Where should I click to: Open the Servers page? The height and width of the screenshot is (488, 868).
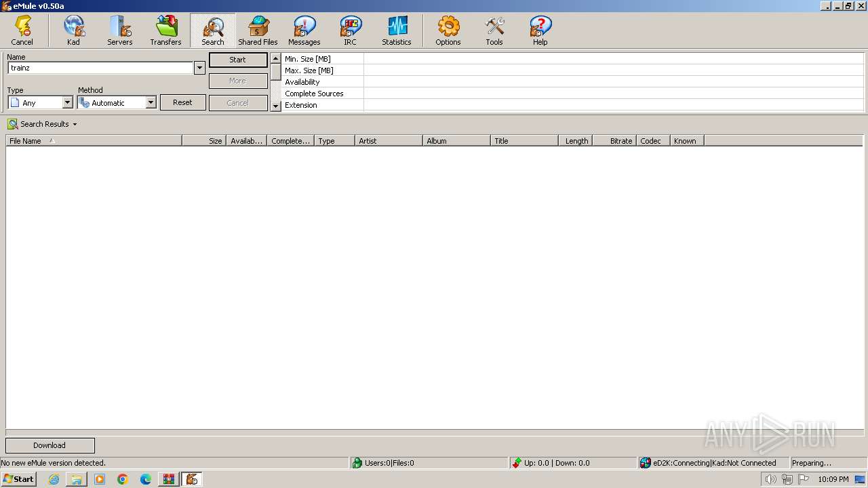click(119, 30)
